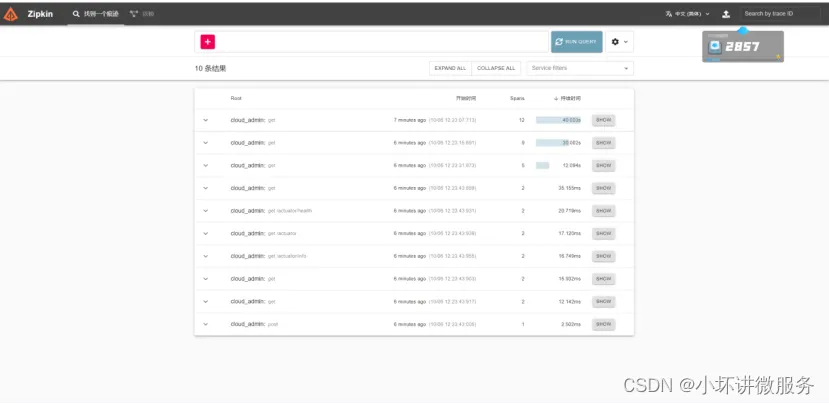Expand the trace row lasting 12.142ms
The height and width of the screenshot is (404, 829).
coord(206,301)
